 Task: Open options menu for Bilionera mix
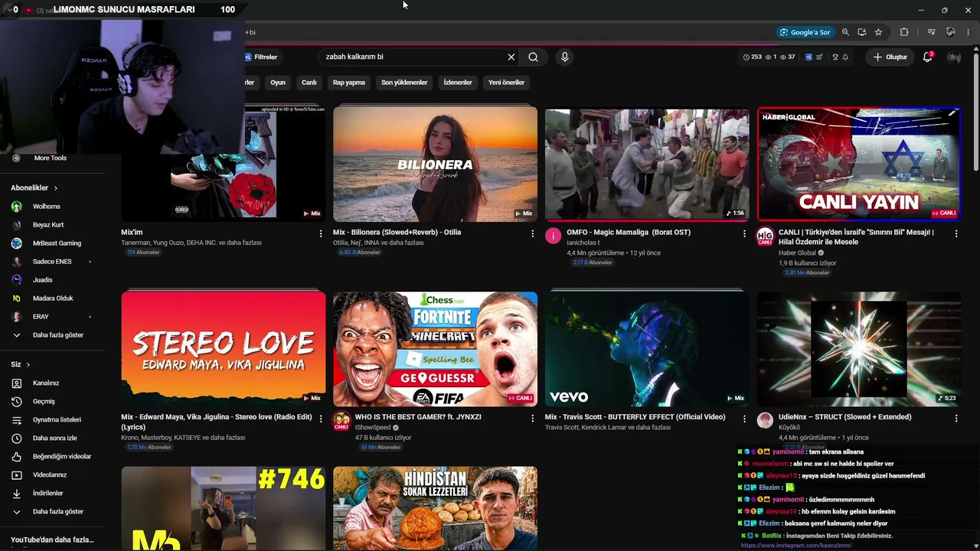click(533, 233)
